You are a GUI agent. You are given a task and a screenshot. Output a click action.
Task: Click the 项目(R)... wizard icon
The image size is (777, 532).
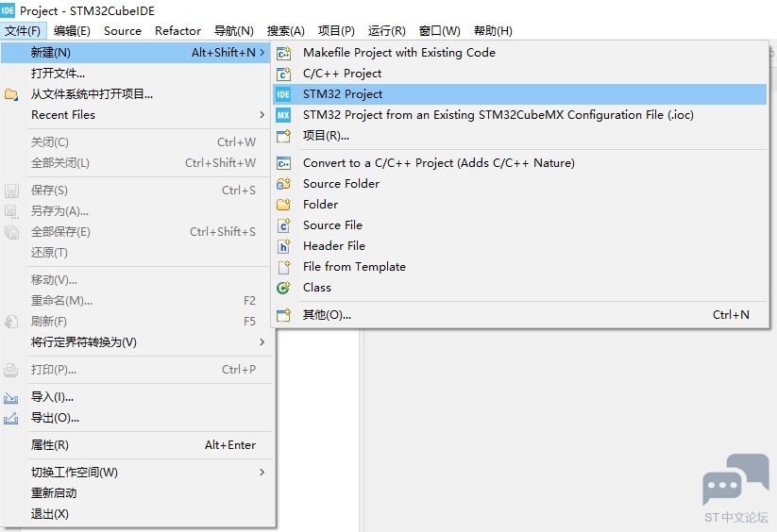[x=283, y=136]
